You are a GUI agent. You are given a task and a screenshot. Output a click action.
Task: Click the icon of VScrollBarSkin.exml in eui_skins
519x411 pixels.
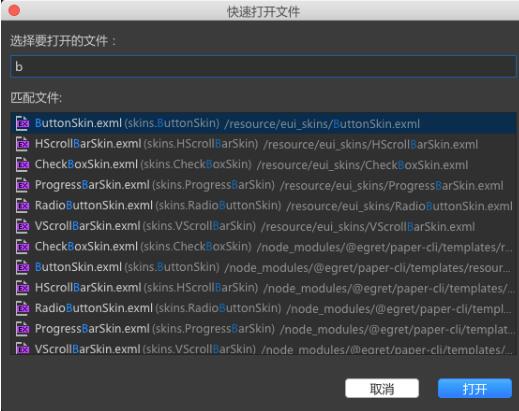tap(23, 226)
